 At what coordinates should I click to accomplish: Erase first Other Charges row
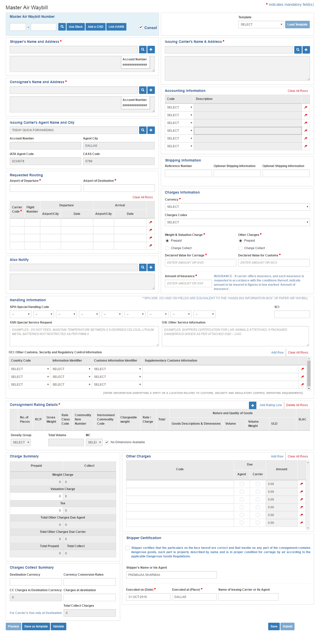(x=301, y=484)
